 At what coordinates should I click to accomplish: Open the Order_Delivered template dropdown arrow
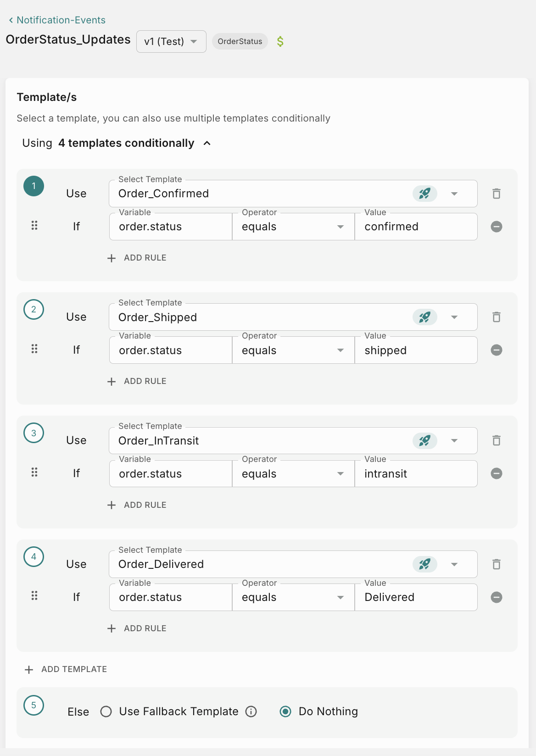454,564
